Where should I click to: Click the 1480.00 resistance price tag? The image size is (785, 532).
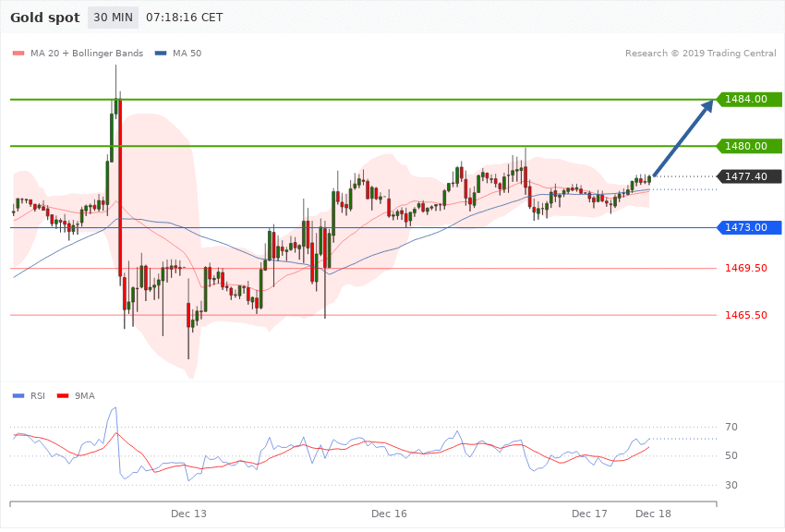coord(749,146)
